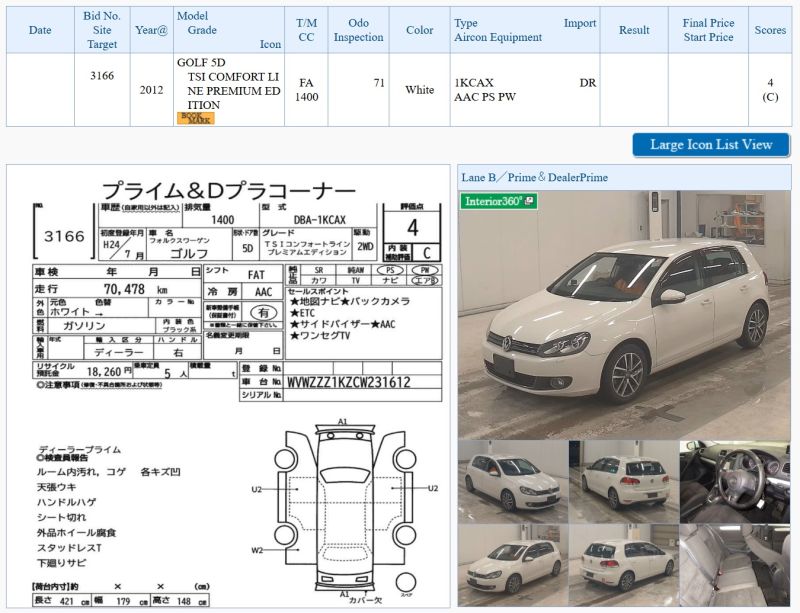The height and width of the screenshot is (613, 800).
Task: Open the front-left angle thumbnail photo
Action: pyautogui.click(x=513, y=482)
